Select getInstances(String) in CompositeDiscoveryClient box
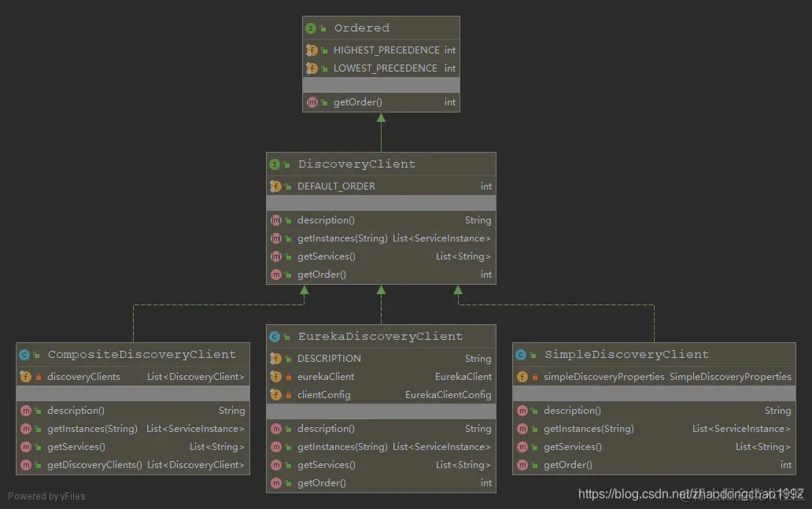The width and height of the screenshot is (812, 509). coord(92,430)
